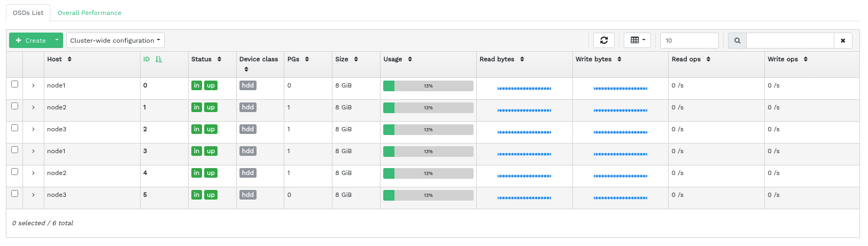Open the Cluster-wide configuration dropdown
Screen dimensions: 868x246
[115, 41]
